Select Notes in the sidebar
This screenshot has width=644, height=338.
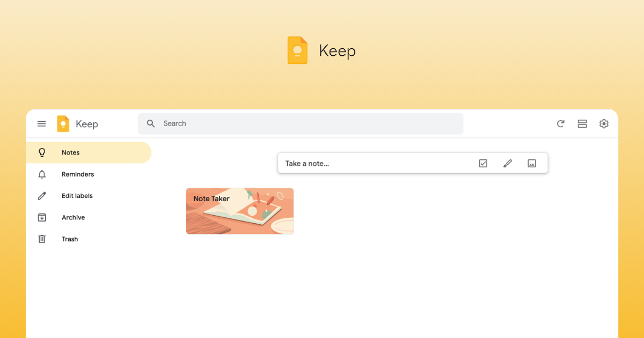coord(89,152)
